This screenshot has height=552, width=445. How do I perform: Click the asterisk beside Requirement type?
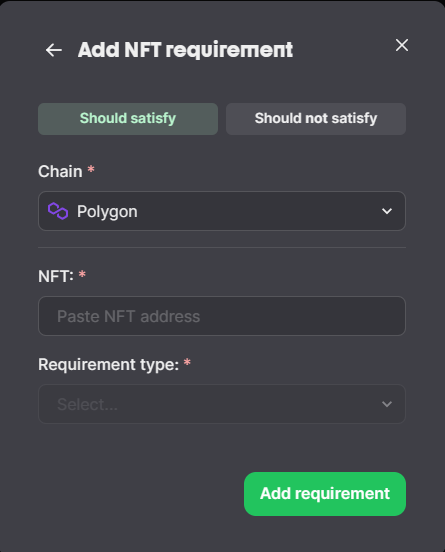click(x=187, y=362)
